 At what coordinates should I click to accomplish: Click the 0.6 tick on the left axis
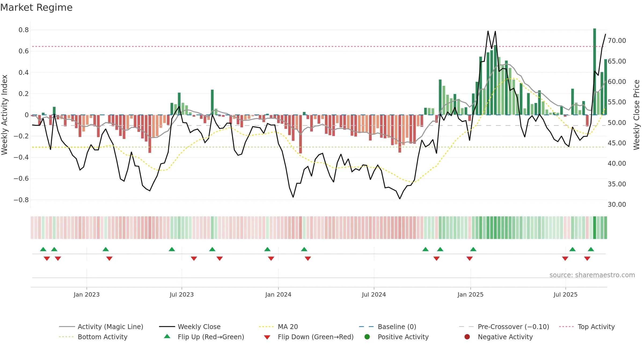click(x=24, y=51)
